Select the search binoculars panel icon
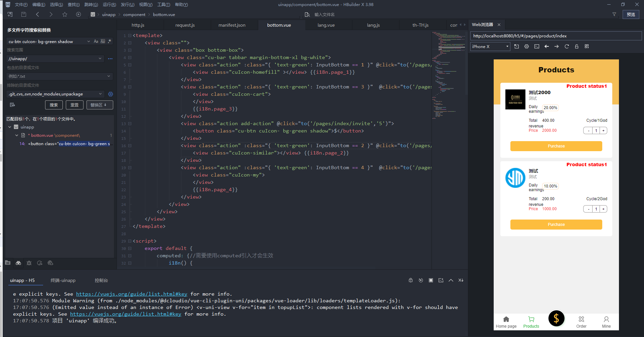Viewport: 644px width, 337px height. 18,263
